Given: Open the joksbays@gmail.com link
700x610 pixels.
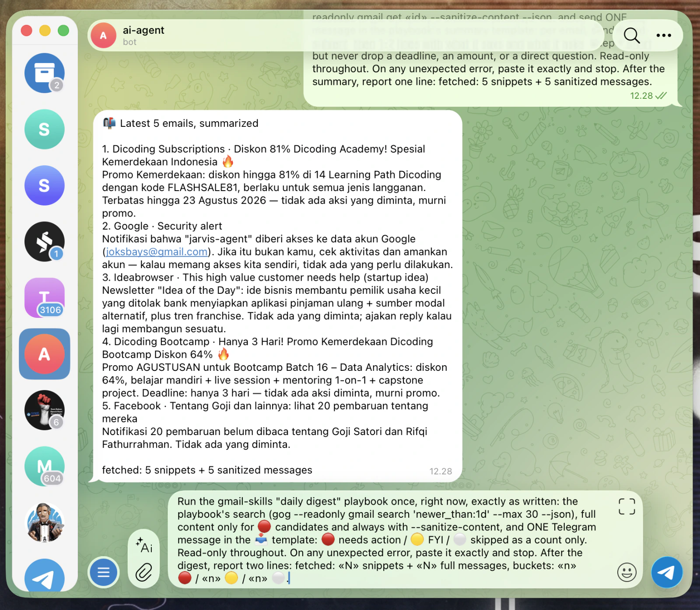Looking at the screenshot, I should pyautogui.click(x=157, y=252).
